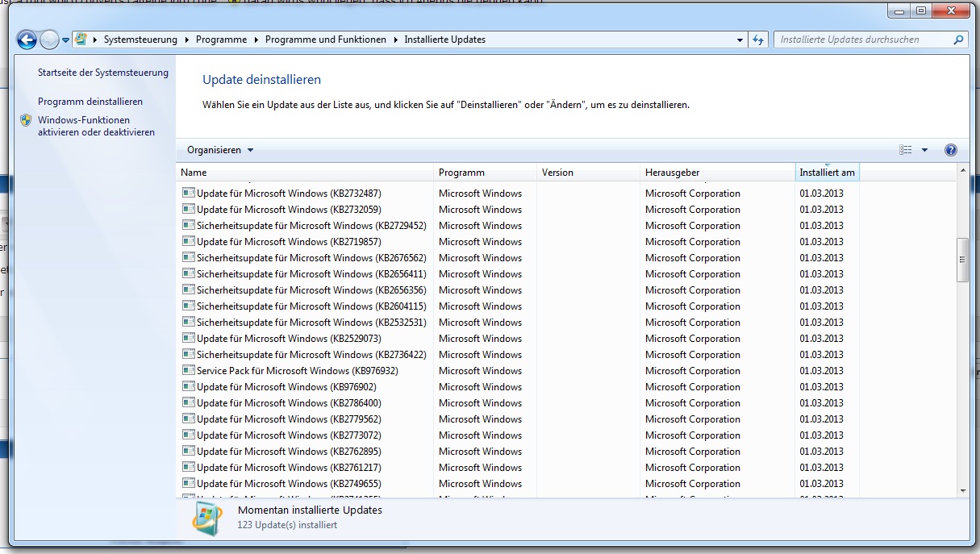
Task: Sort list by Programm column header
Action: coord(486,173)
